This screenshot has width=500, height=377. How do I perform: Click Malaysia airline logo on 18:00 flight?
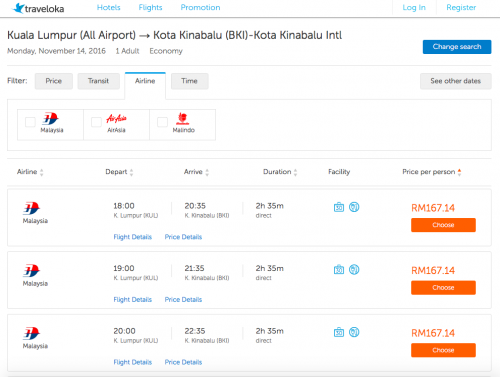(32, 208)
